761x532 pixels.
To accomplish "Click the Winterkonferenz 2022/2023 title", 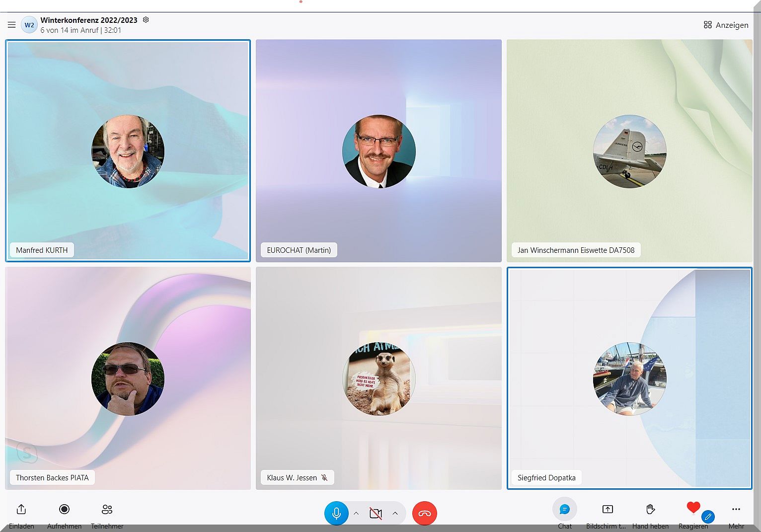I will click(89, 20).
